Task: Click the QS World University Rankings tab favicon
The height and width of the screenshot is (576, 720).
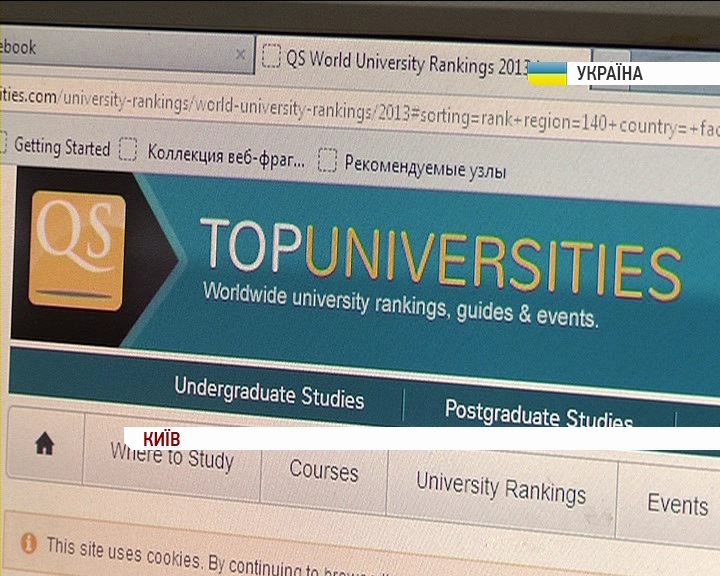Action: point(271,57)
